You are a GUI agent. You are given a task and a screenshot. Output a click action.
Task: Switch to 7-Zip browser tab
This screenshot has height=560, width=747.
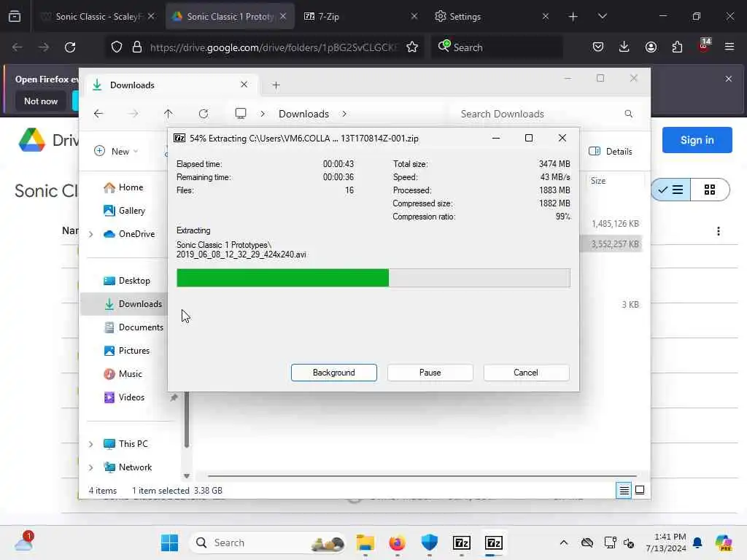click(x=360, y=16)
